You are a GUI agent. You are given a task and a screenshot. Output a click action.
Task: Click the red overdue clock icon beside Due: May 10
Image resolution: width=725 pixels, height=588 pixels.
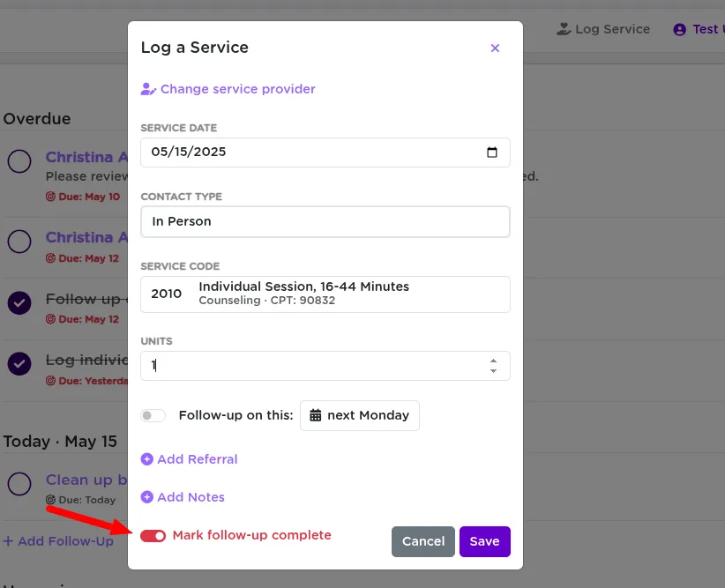click(53, 197)
